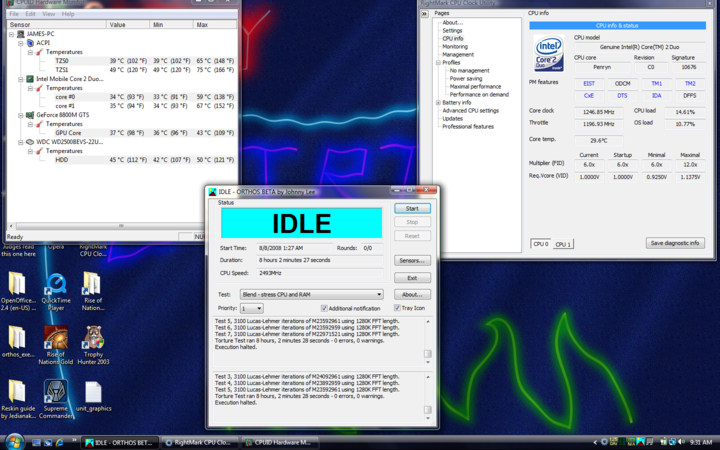Select Power saving profile in RightMark tree
This screenshot has height=450, width=720.
[x=466, y=79]
